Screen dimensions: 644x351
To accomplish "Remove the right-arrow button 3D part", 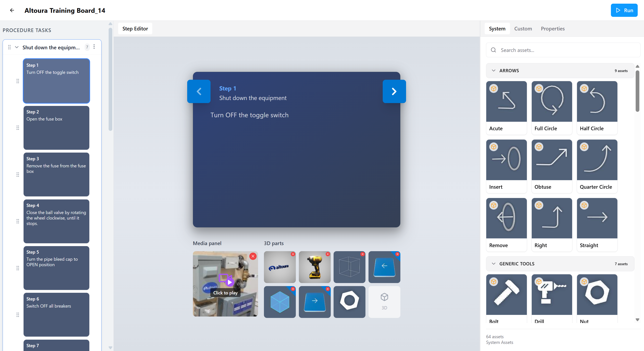I will click(327, 289).
